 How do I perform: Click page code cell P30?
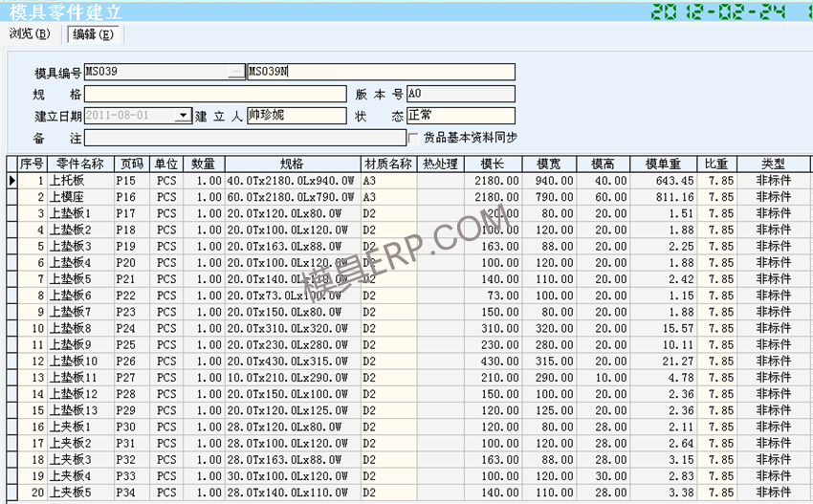[x=132, y=427]
